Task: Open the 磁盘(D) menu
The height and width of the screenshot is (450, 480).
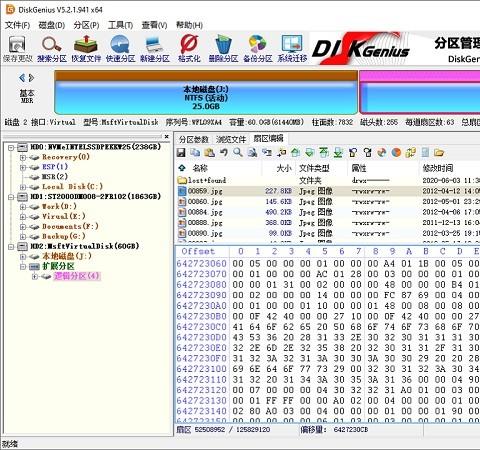Action: (x=52, y=25)
